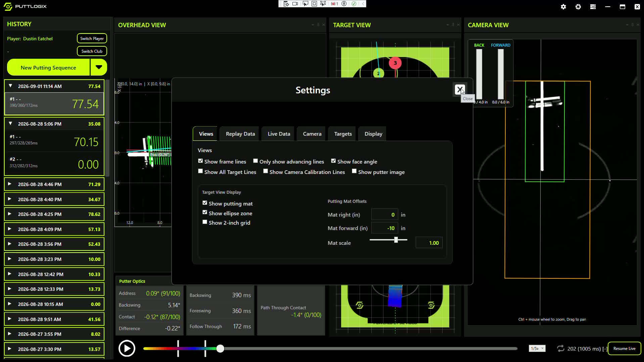Enable Show All Target Lines
The height and width of the screenshot is (362, 644).
(x=200, y=172)
